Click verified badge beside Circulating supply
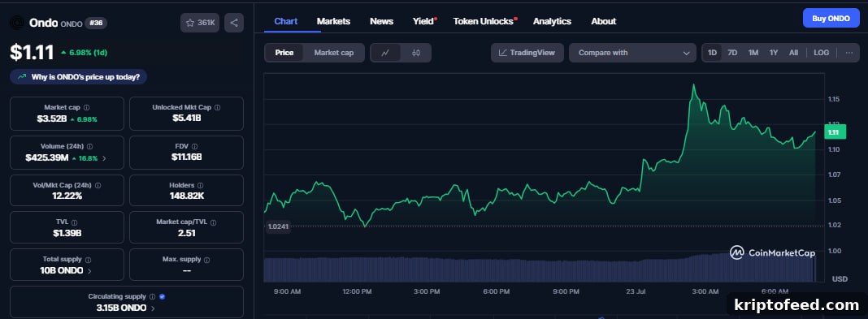 coord(162,297)
